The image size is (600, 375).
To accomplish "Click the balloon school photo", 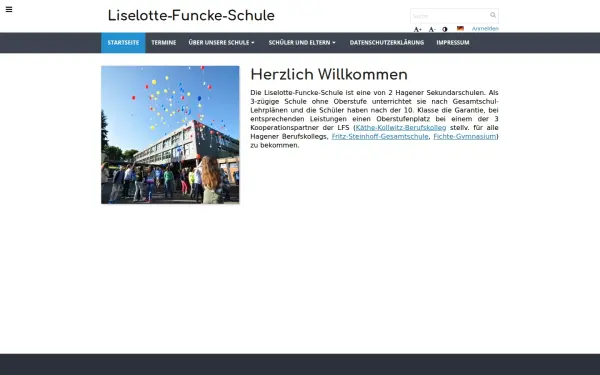I will coord(170,135).
